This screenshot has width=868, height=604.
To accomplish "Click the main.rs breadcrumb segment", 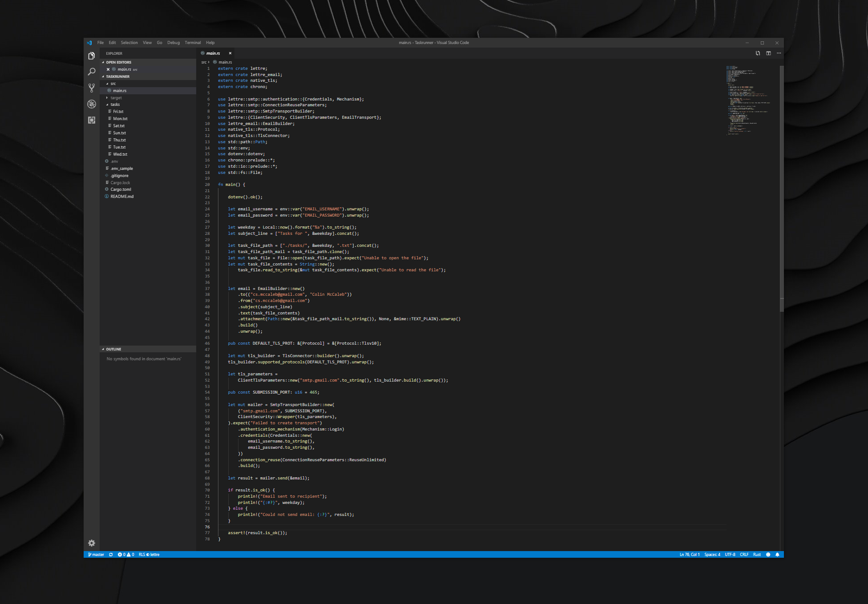I will click(x=222, y=62).
